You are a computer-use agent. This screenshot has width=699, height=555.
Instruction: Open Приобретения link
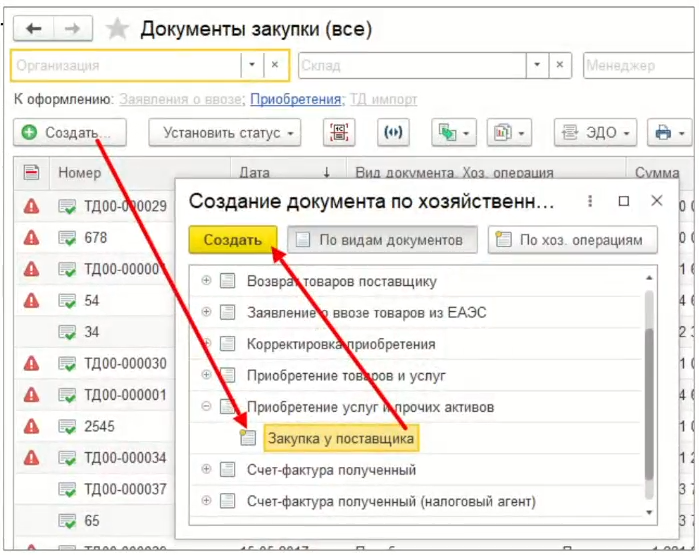296,99
